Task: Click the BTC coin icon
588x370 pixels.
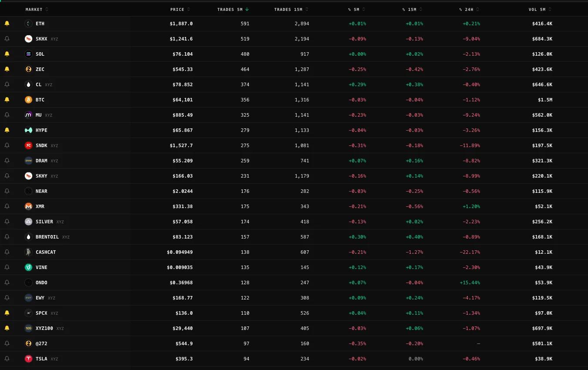Action: [x=28, y=100]
